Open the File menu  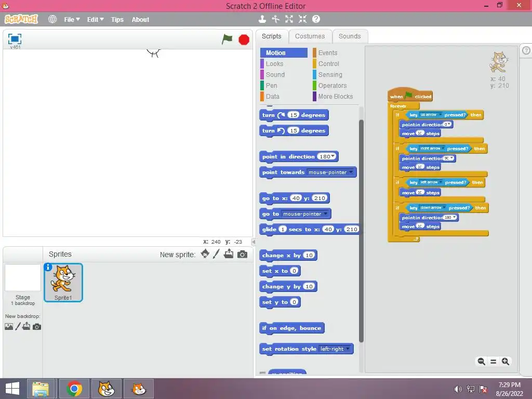[x=72, y=20]
